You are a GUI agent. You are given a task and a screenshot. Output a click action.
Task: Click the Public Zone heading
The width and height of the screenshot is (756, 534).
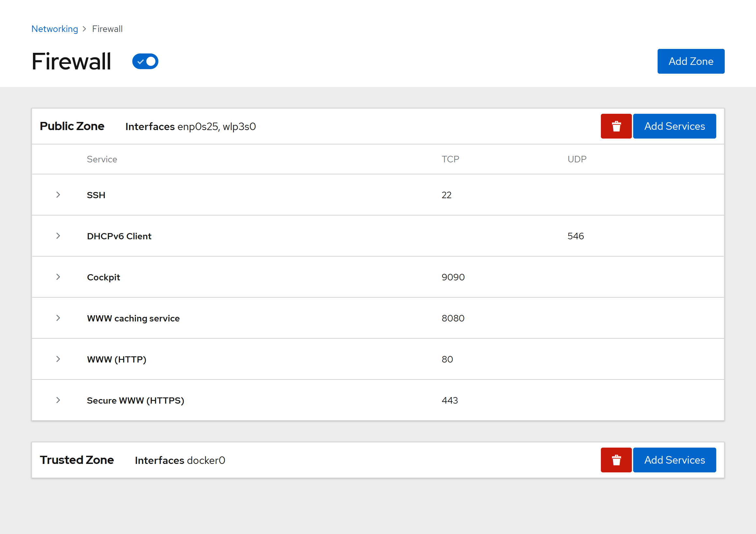point(72,126)
